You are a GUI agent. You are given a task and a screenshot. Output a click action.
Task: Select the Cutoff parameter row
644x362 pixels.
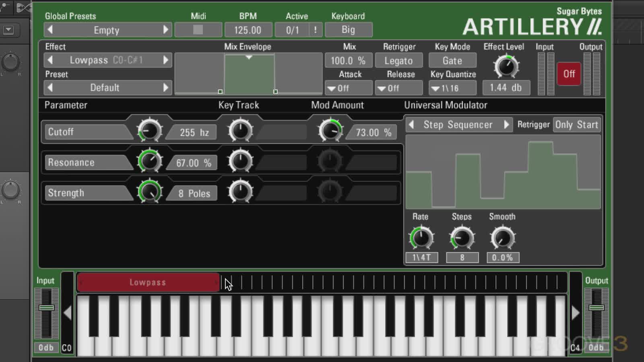click(88, 132)
